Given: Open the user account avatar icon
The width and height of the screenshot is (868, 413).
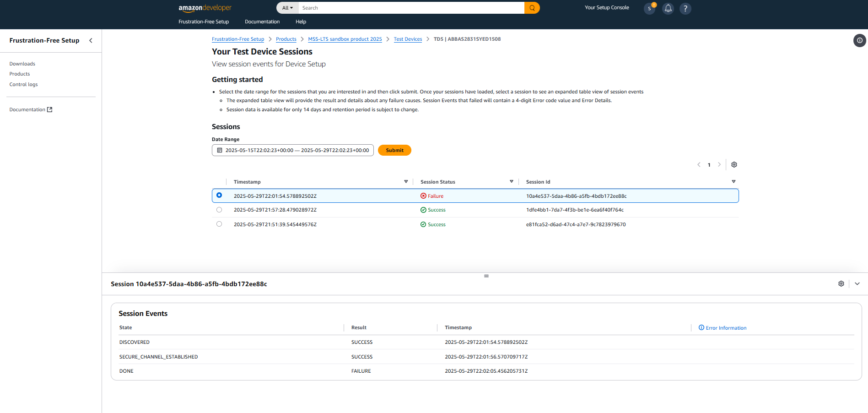Looking at the screenshot, I should coord(649,8).
